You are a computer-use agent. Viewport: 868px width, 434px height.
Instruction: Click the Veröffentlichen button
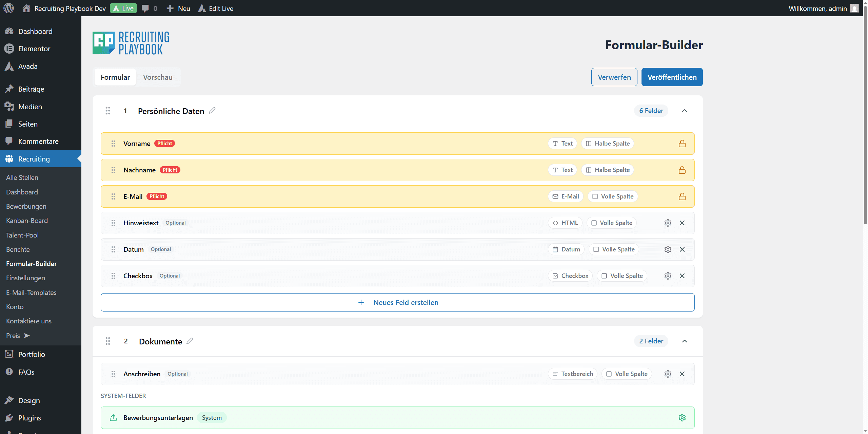[x=672, y=77]
